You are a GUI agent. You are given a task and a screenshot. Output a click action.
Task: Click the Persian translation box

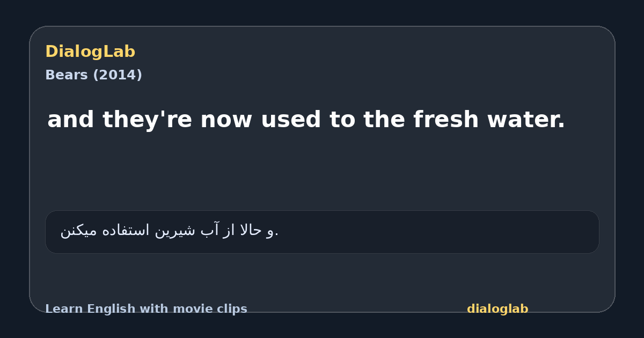tap(322, 232)
